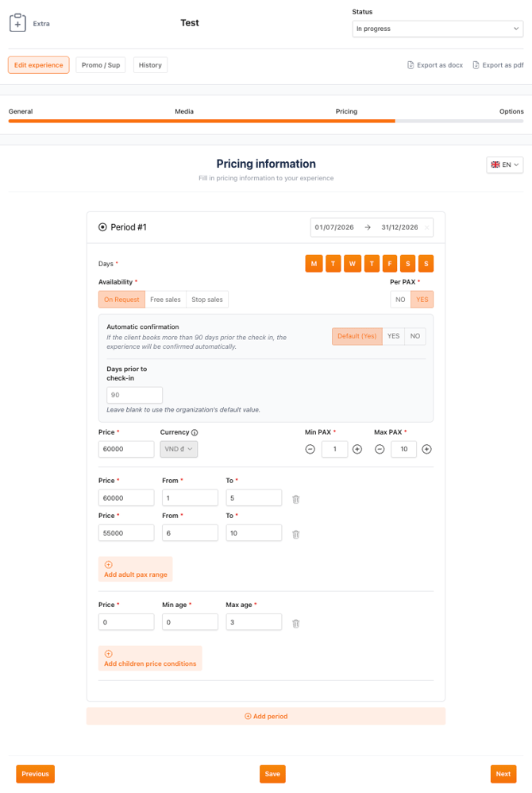Image resolution: width=532 pixels, height=793 pixels.
Task: Click the Min PAX value field
Action: (x=334, y=449)
